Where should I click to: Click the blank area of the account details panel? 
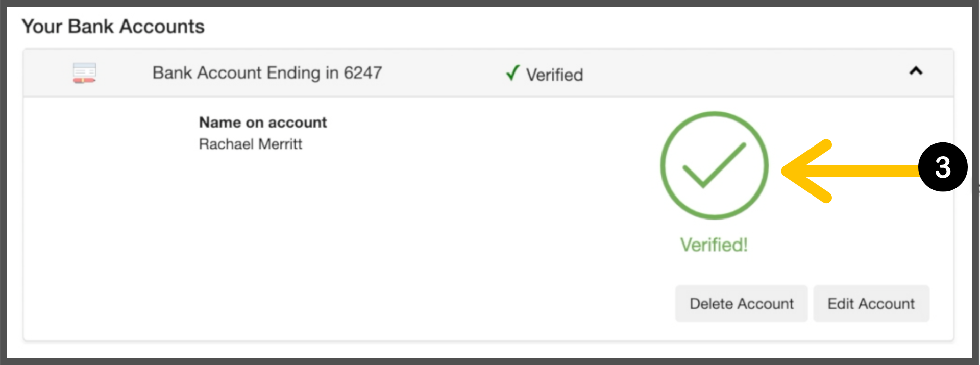point(408,230)
